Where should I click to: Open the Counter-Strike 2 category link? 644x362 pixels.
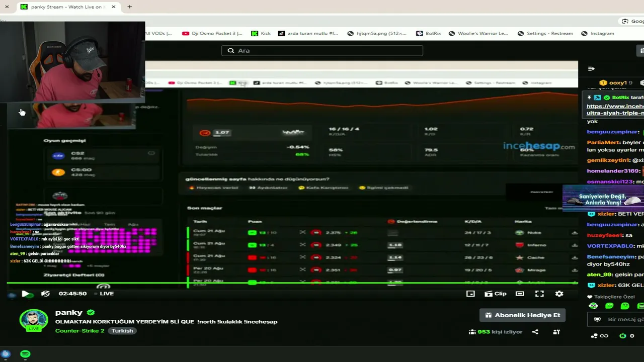coord(80,331)
